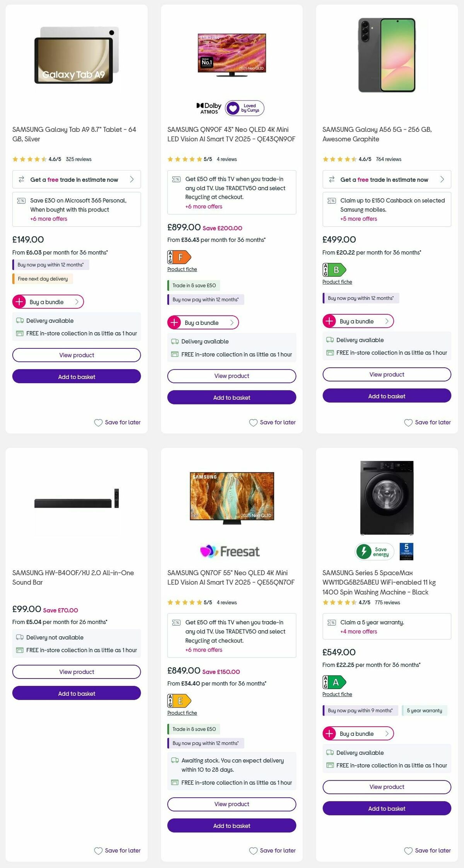Add the QN9OF 43" TV to basket
464x868 pixels.
231,397
